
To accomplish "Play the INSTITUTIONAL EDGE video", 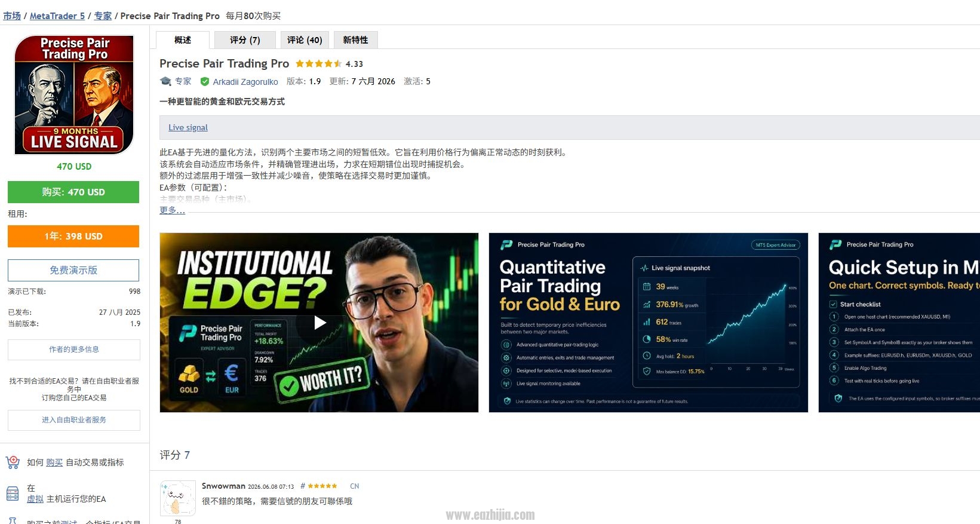I will coord(320,323).
